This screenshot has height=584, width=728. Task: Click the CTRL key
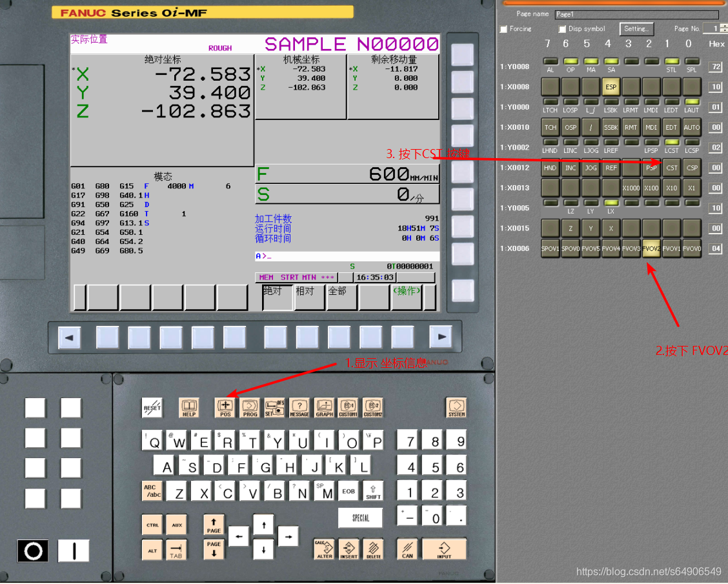pos(152,525)
